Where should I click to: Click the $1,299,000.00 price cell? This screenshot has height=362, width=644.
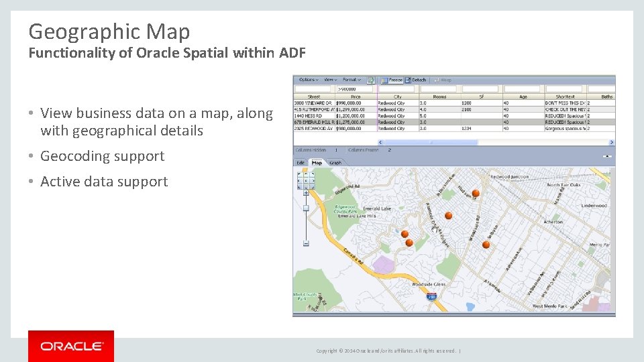(356, 109)
